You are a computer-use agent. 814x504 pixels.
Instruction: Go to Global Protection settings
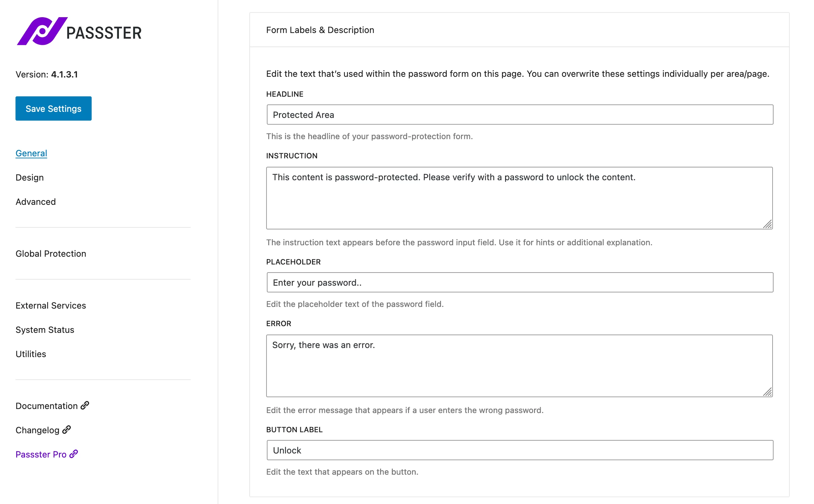51,254
